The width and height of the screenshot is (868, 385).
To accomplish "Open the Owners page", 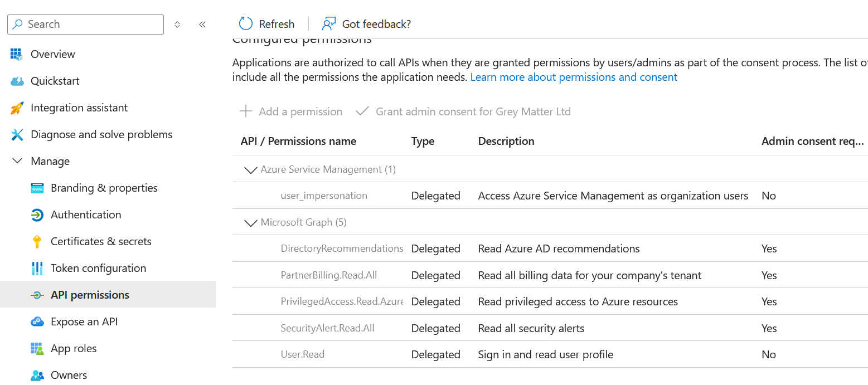I will click(69, 374).
